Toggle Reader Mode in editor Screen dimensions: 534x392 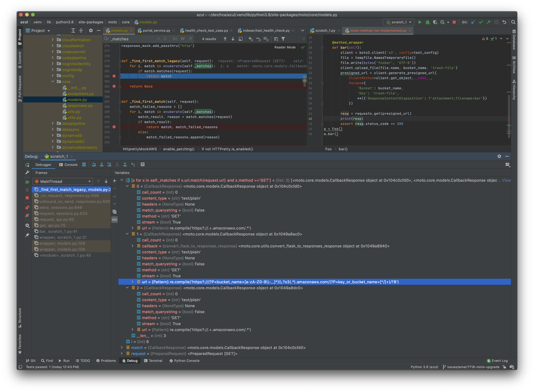point(285,47)
